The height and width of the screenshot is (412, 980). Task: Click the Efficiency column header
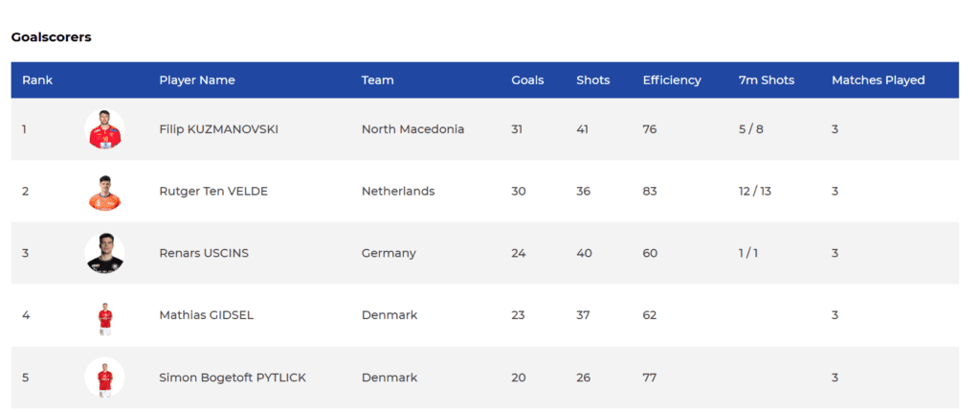coord(672,80)
